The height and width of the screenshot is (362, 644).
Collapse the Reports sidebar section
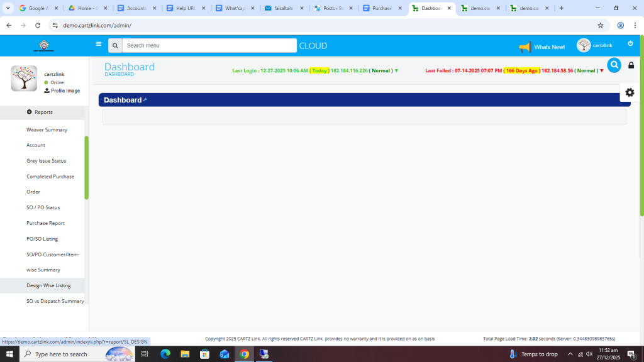coord(43,112)
